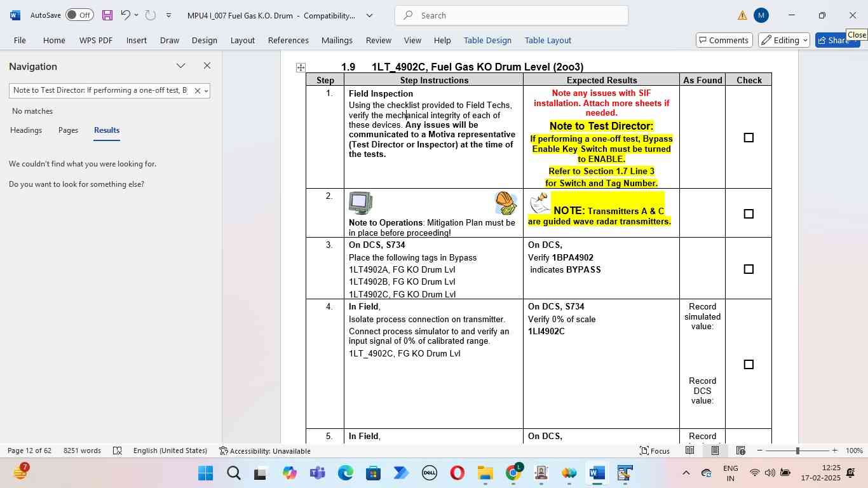Open the Customize Quick Access Toolbar dropdown
Image resolution: width=868 pixels, height=488 pixels.
click(168, 15)
